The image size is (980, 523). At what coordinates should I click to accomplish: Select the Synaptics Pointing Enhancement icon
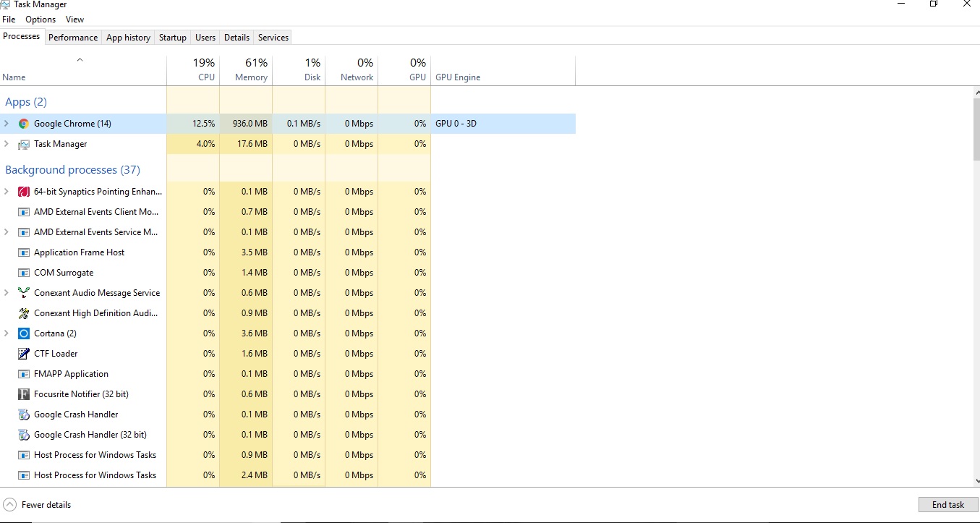coord(23,192)
